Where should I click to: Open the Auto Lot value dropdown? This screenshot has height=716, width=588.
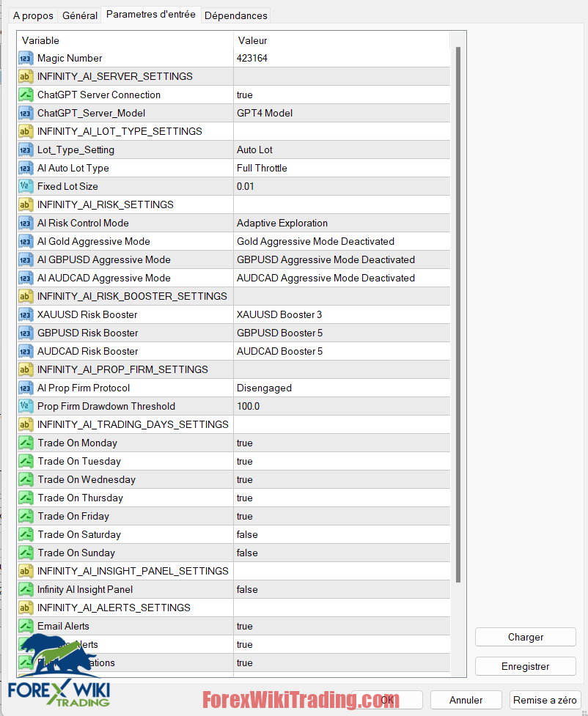(x=342, y=150)
